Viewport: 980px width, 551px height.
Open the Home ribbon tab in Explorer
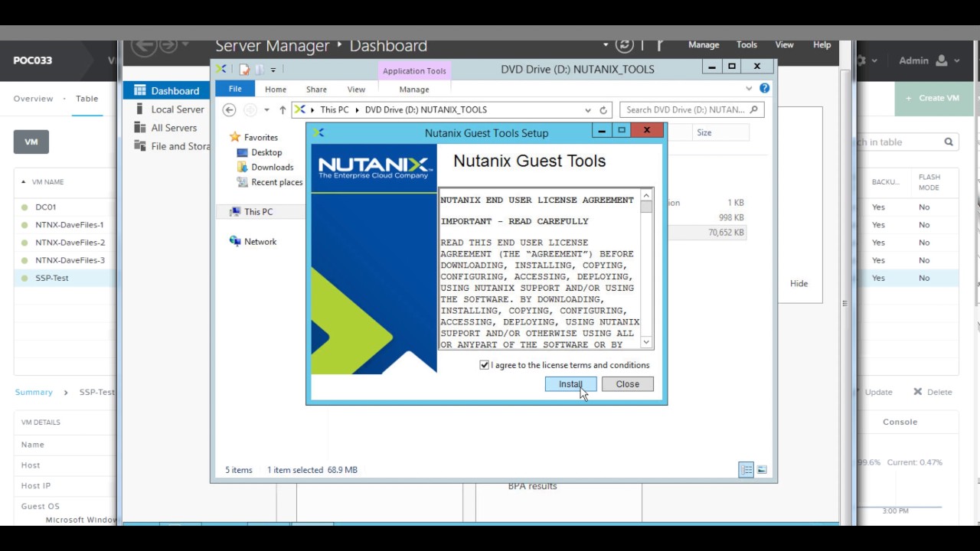(x=276, y=90)
